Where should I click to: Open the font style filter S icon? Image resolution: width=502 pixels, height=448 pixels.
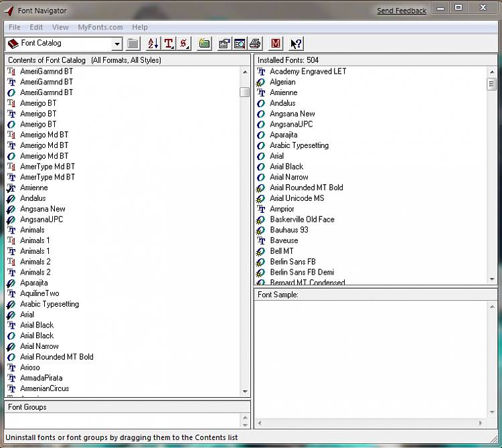click(184, 44)
